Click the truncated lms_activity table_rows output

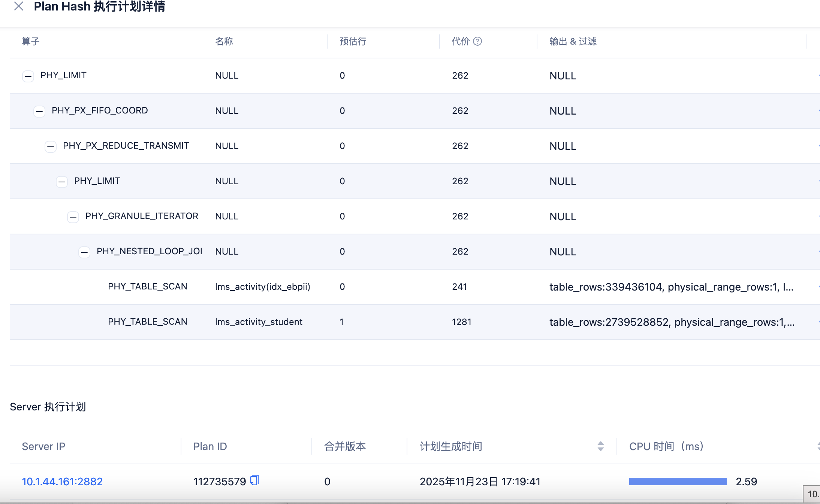(671, 287)
